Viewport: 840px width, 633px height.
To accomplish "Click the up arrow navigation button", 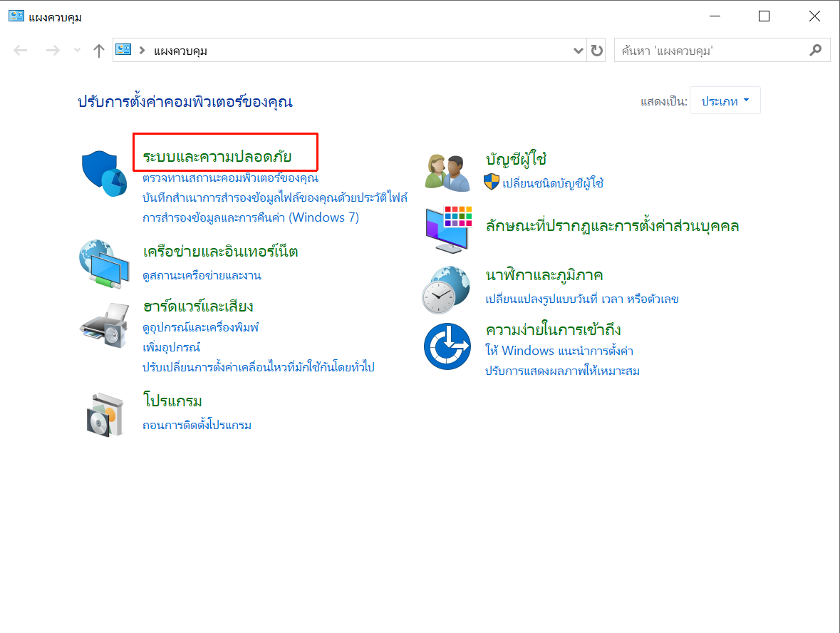I will [99, 51].
